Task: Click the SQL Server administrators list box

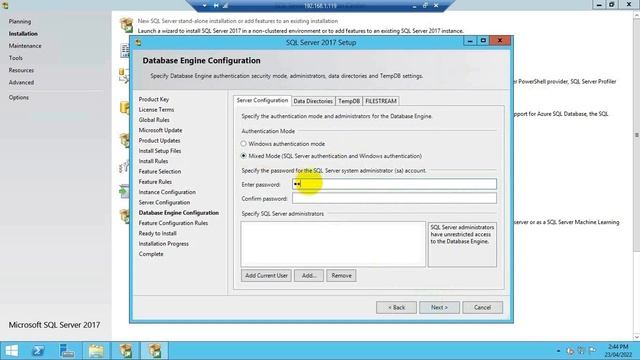Action: pyautogui.click(x=333, y=244)
